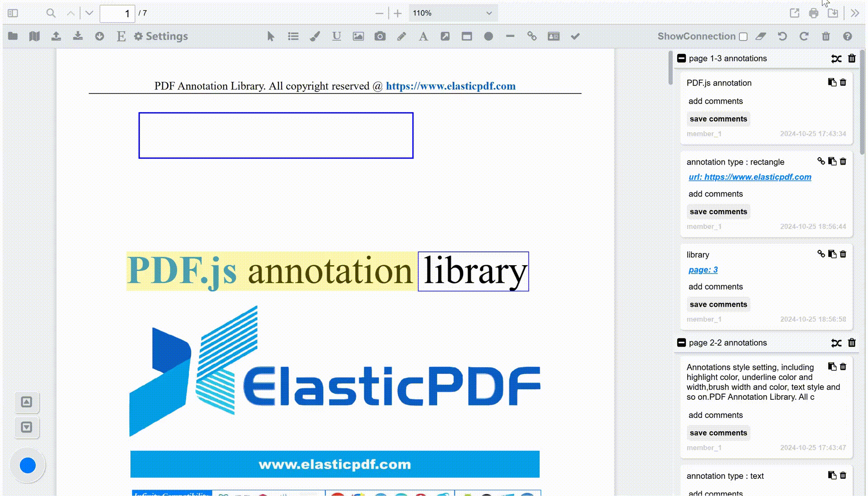
Task: Select the circle shape tool
Action: [488, 37]
